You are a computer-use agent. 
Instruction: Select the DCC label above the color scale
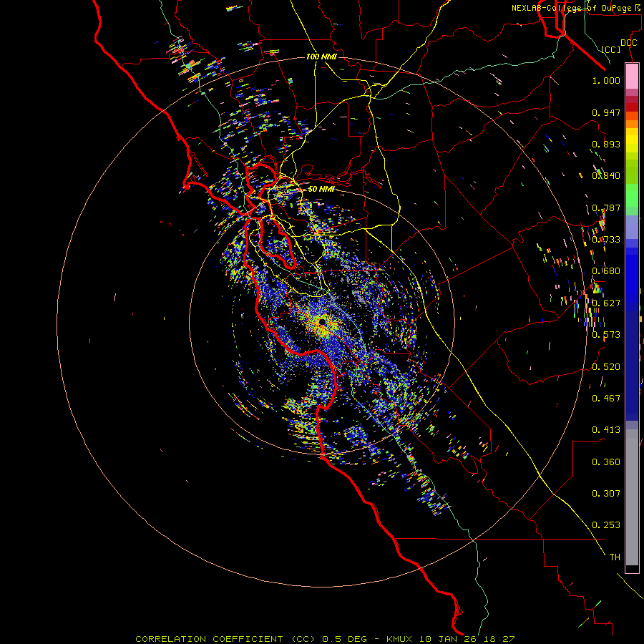628,43
